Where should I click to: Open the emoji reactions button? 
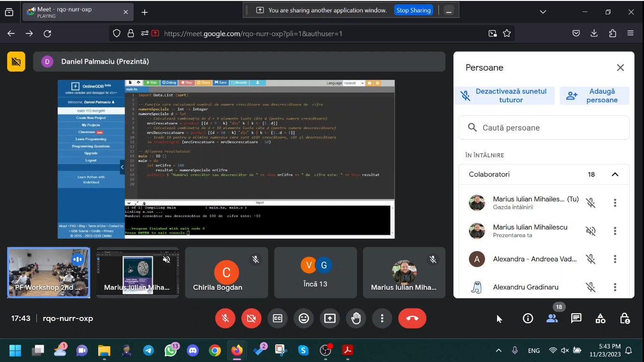(x=304, y=318)
